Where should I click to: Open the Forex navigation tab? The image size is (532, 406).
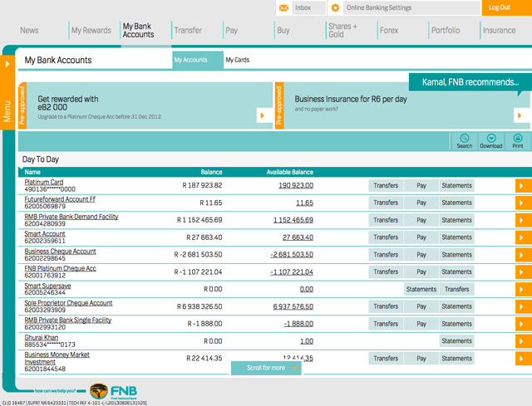389,31
